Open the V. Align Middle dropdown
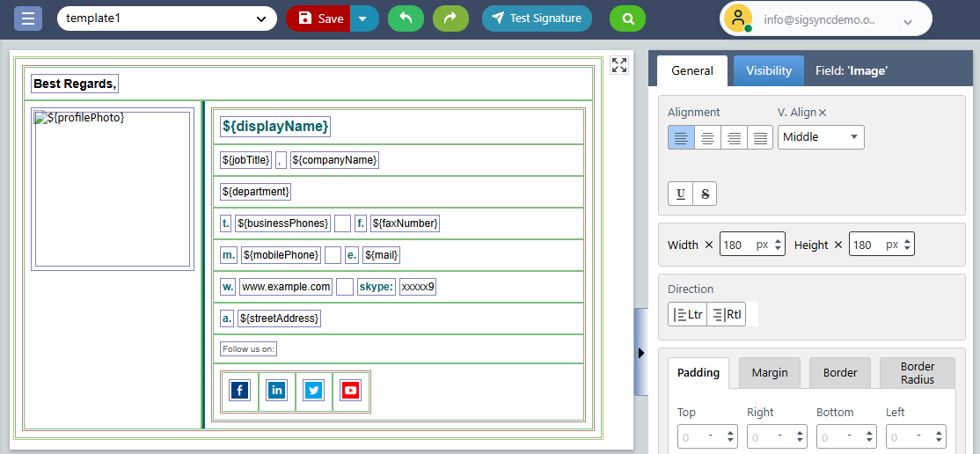This screenshot has width=980, height=454. coord(820,137)
